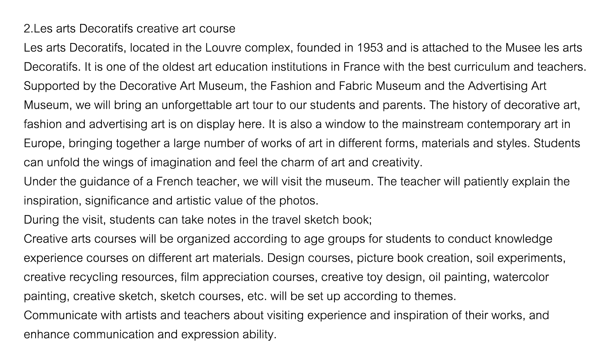Click the words 'Advertising Art' at line end
Screen dimensions: 603x364
(507, 86)
